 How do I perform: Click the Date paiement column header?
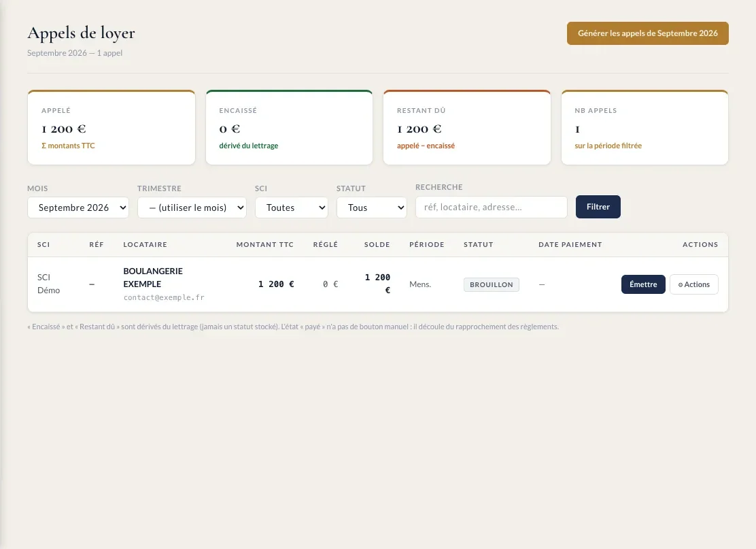pos(570,245)
